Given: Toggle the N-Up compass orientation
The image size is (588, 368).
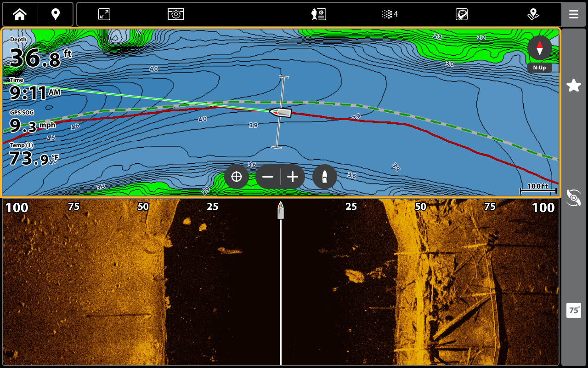Looking at the screenshot, I should (539, 53).
